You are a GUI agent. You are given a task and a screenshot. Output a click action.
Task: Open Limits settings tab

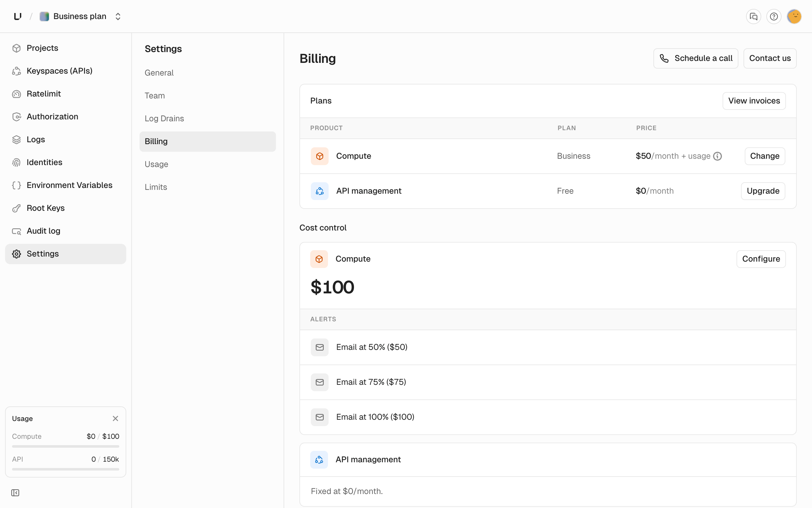tap(208, 187)
